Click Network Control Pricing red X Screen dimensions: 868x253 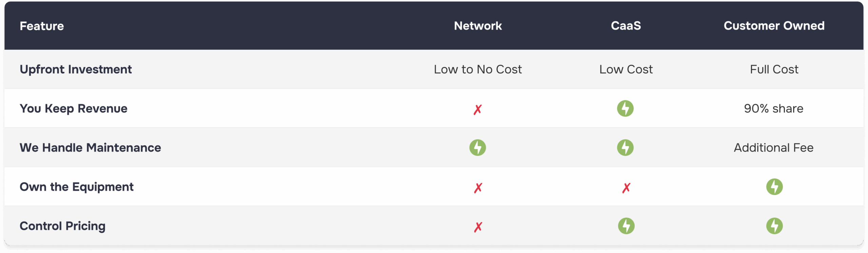pyautogui.click(x=478, y=227)
